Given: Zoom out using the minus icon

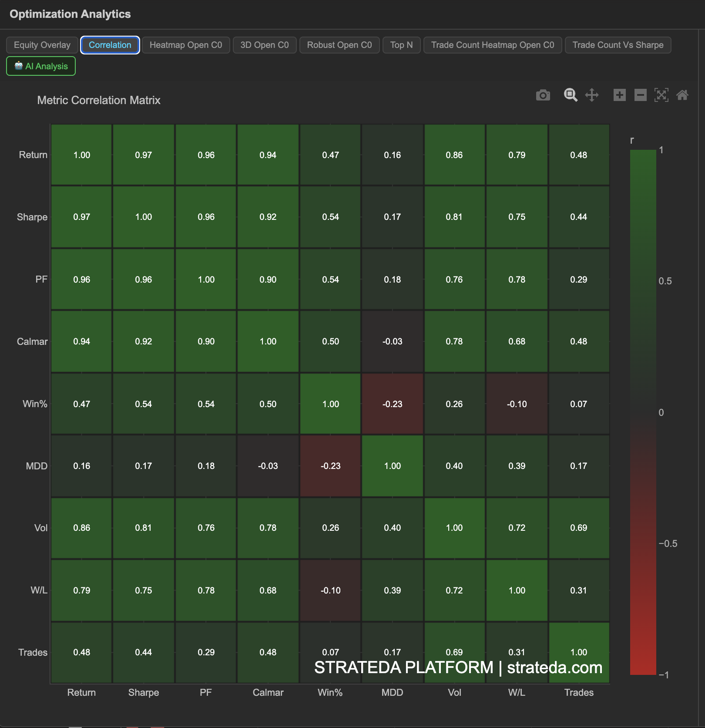Looking at the screenshot, I should tap(640, 95).
